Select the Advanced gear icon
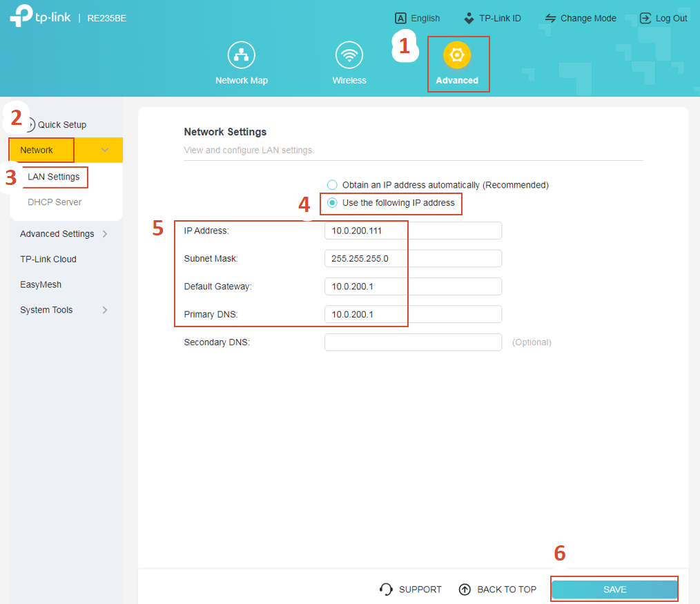Screen dimensions: 700x604 point(457,55)
